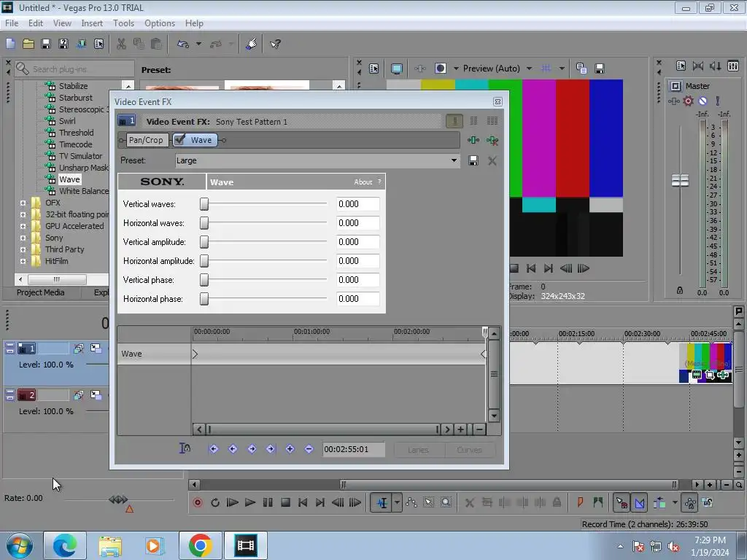The height and width of the screenshot is (560, 747).
Task: Click the Project Video Properties icon in preview
Action: click(374, 69)
